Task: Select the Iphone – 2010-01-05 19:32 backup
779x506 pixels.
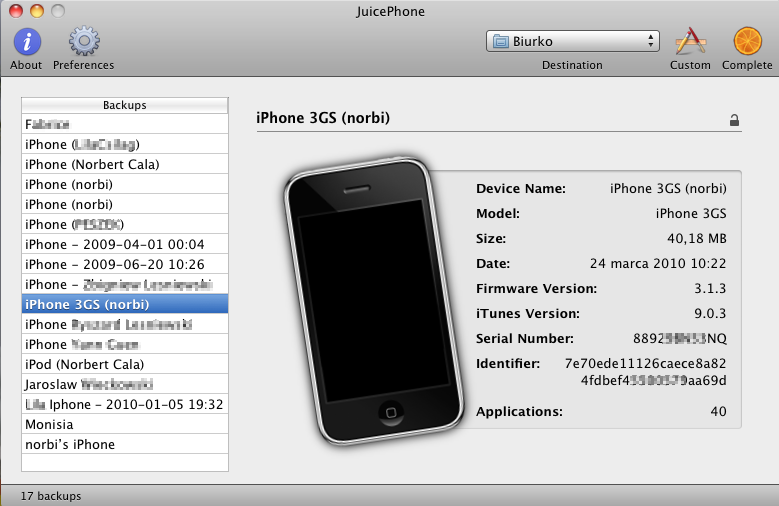Action: 125,404
